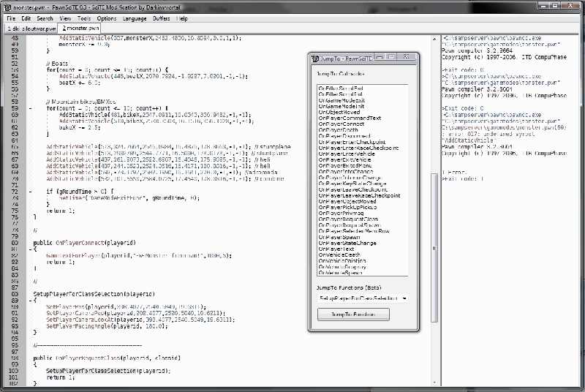Maximize the JumpTo dialog window
585x392 pixels.
pos(390,56)
